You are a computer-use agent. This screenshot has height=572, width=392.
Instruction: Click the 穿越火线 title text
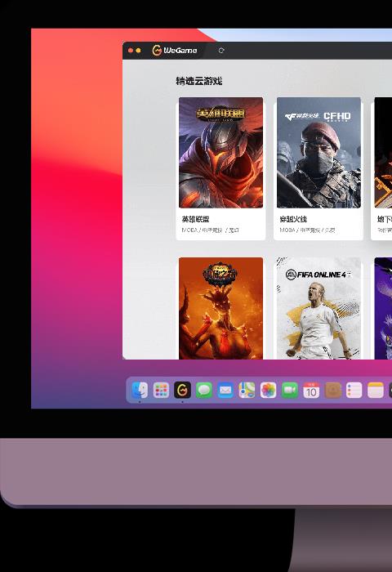tap(293, 219)
